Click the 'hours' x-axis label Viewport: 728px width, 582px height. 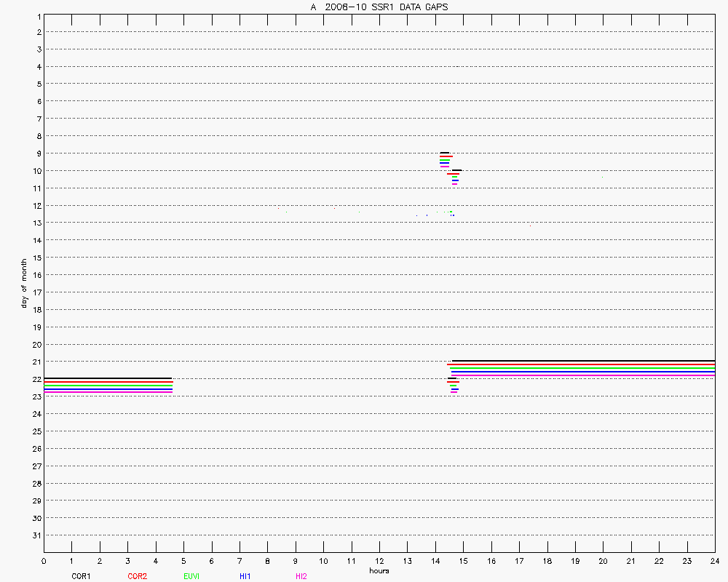pos(379,571)
